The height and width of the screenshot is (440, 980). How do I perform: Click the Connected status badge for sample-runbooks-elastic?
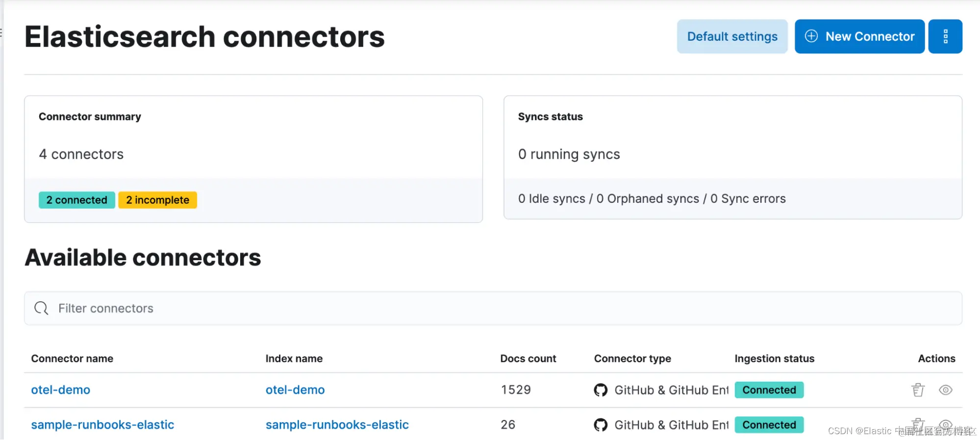pos(769,425)
